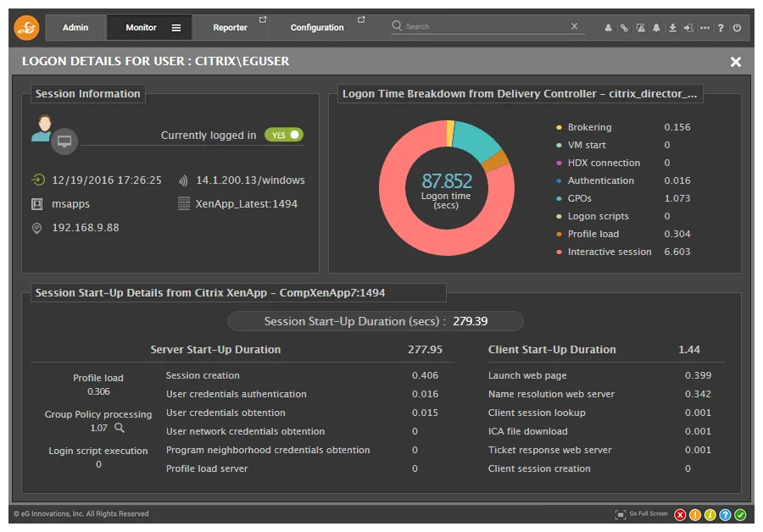Click the chain link icon in toolbar
Image resolution: width=763 pixels, height=532 pixels.
(624, 28)
